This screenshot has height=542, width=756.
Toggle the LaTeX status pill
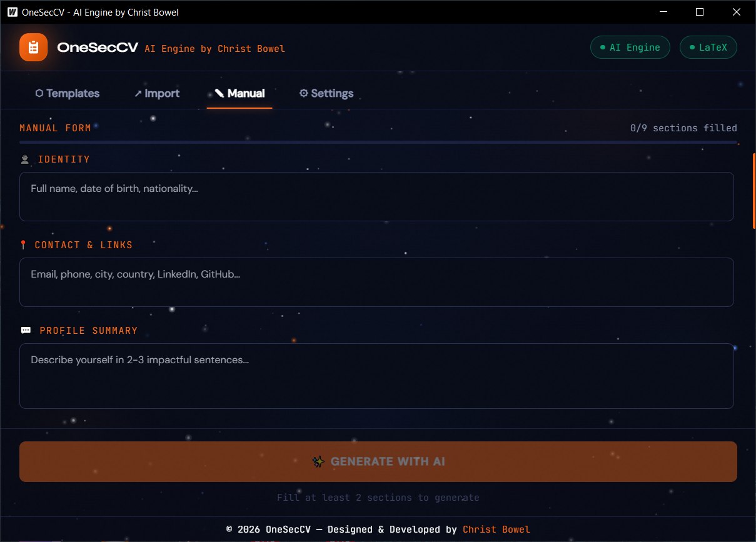[x=708, y=47]
